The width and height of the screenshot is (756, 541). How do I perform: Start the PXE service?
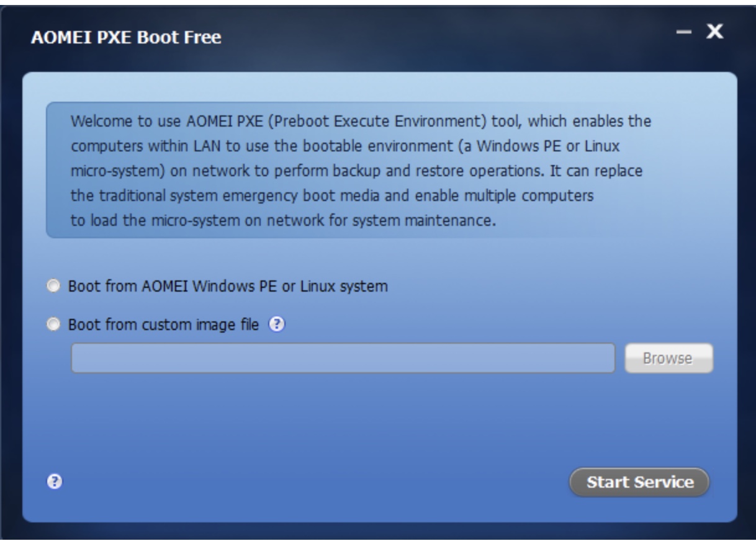click(x=639, y=482)
